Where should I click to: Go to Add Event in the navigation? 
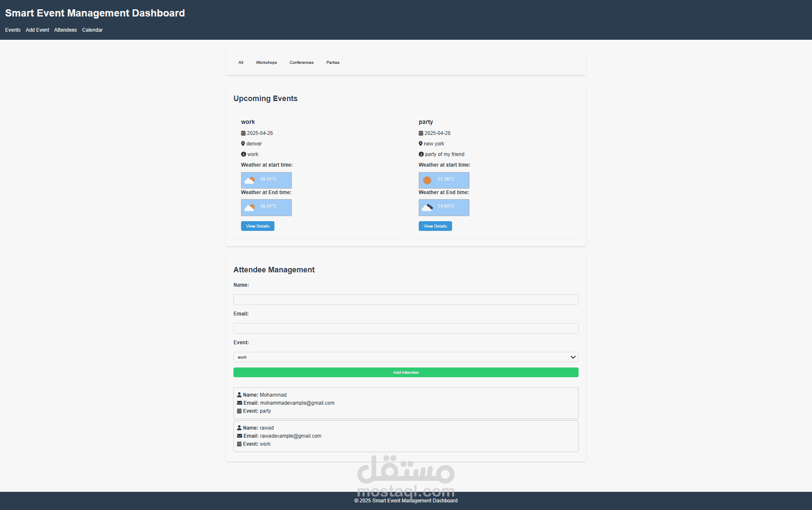37,30
